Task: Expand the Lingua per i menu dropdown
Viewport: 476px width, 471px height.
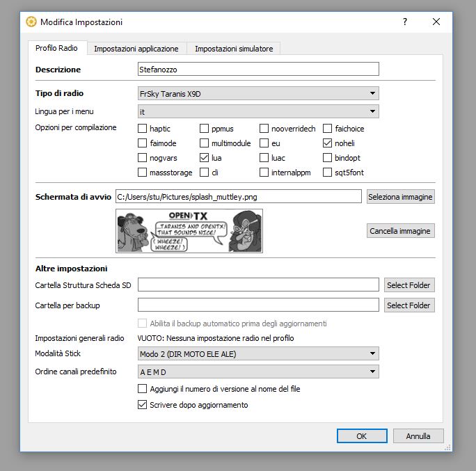Action: (258, 111)
